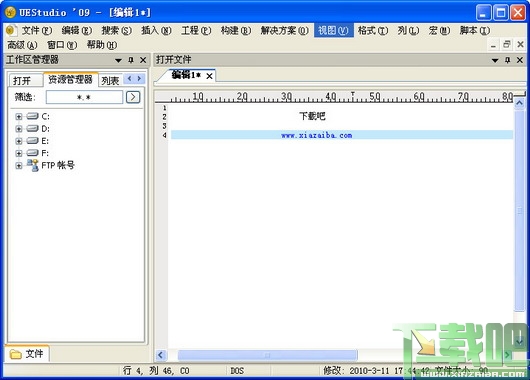
Task: Click the www.xiazaiba.com text line
Action: [316, 135]
